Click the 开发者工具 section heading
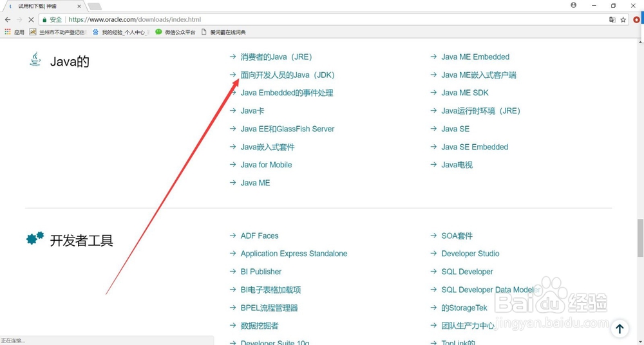This screenshot has width=644, height=345. (81, 240)
